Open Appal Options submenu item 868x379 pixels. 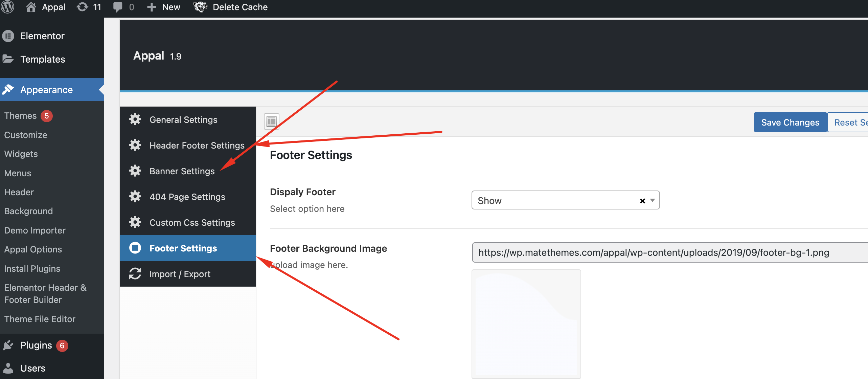pyautogui.click(x=33, y=249)
